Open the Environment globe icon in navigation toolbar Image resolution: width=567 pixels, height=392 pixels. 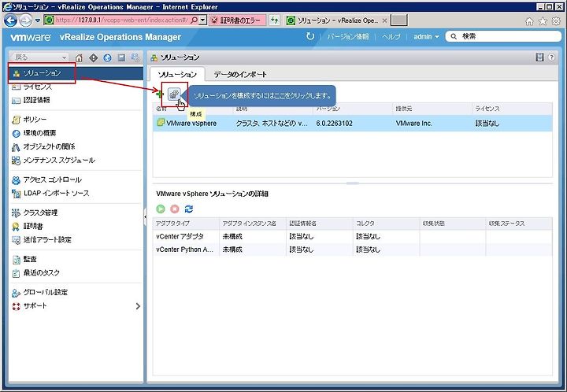click(107, 57)
